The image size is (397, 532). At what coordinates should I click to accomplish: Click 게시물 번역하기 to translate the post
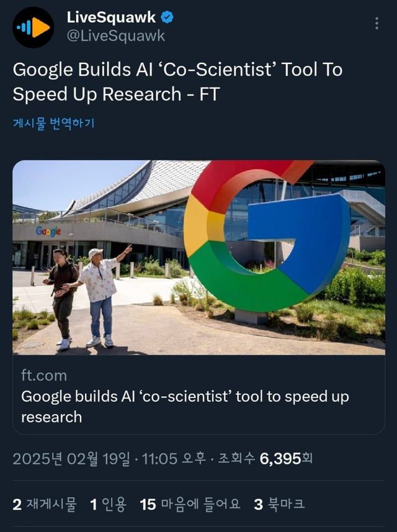click(53, 124)
